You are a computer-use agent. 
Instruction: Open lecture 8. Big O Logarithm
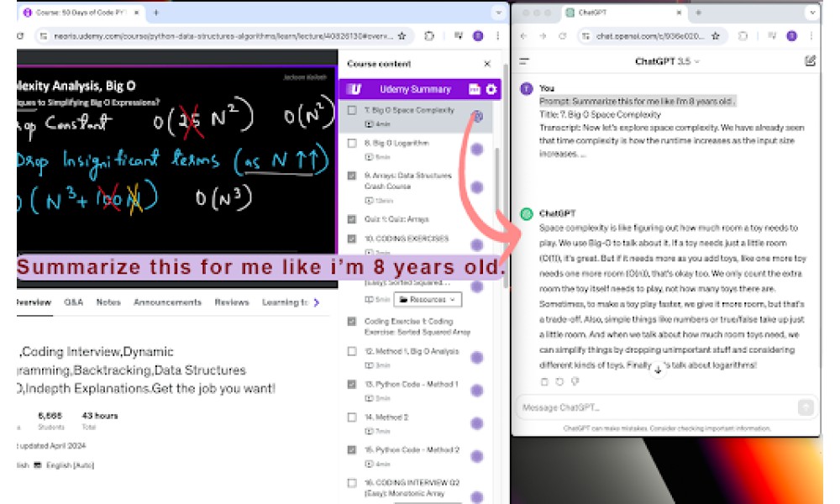396,144
